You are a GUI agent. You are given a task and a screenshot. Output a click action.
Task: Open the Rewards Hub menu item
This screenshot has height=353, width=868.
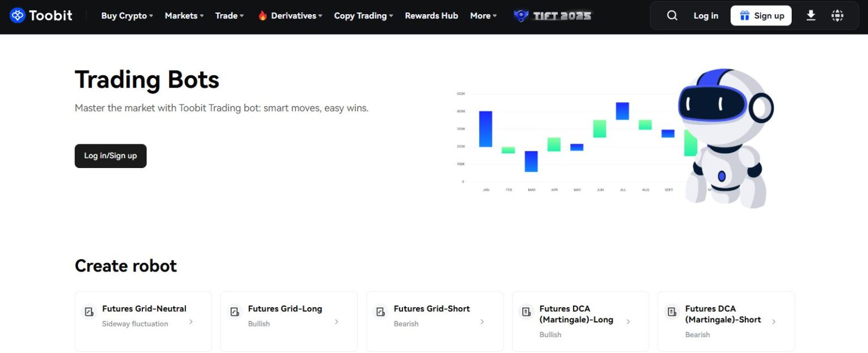coord(431,15)
